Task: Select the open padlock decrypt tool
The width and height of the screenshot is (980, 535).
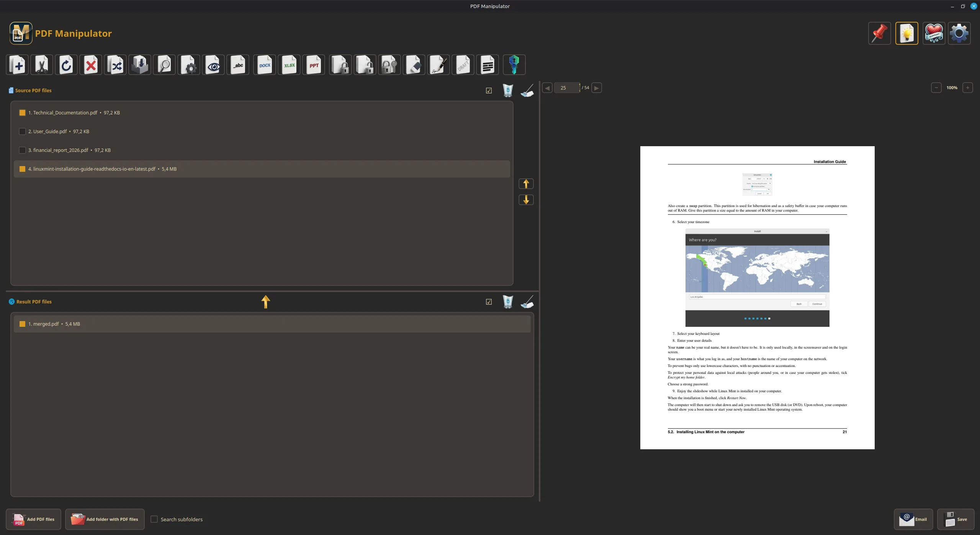Action: [365, 65]
